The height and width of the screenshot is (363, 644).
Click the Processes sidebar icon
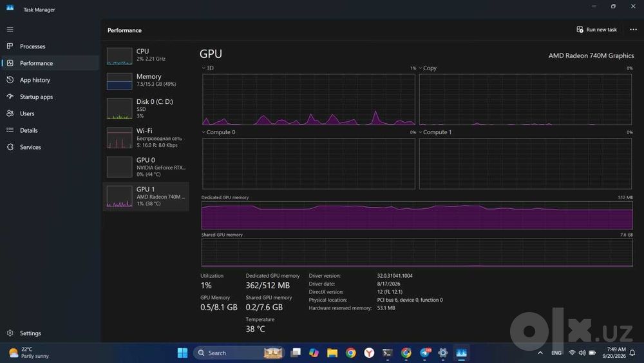10,46
